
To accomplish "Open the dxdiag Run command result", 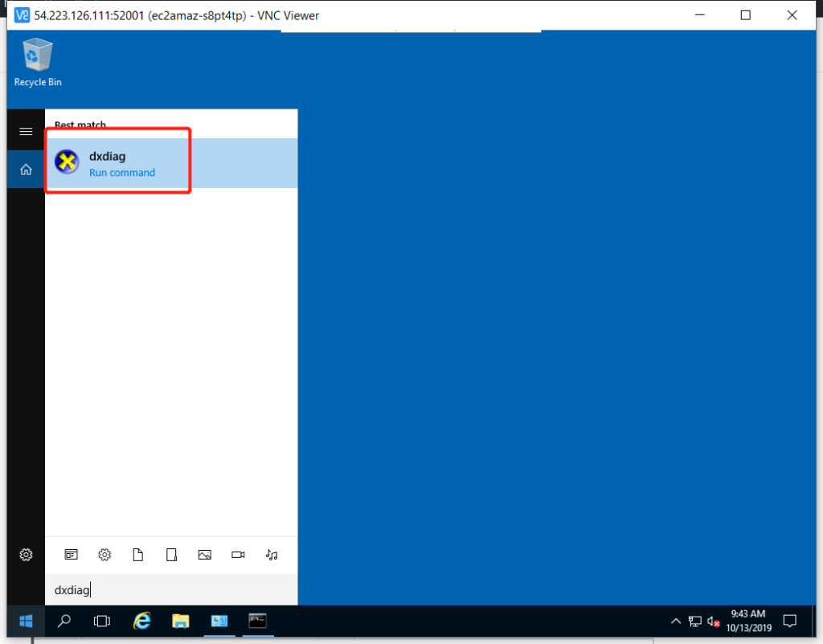I will [x=121, y=163].
